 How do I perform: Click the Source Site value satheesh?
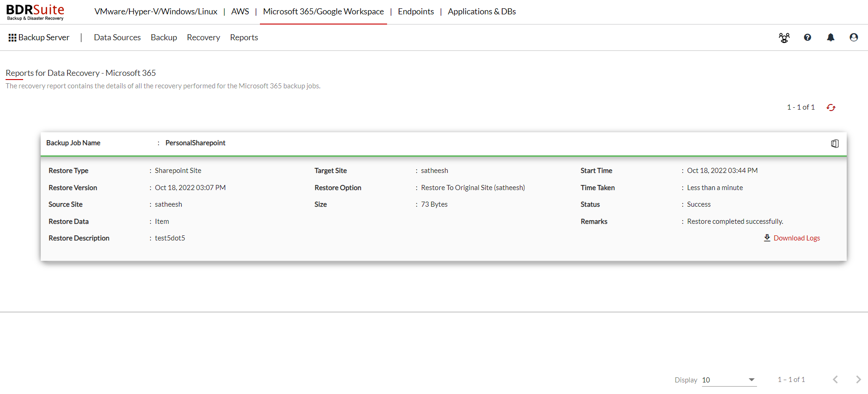pyautogui.click(x=168, y=204)
